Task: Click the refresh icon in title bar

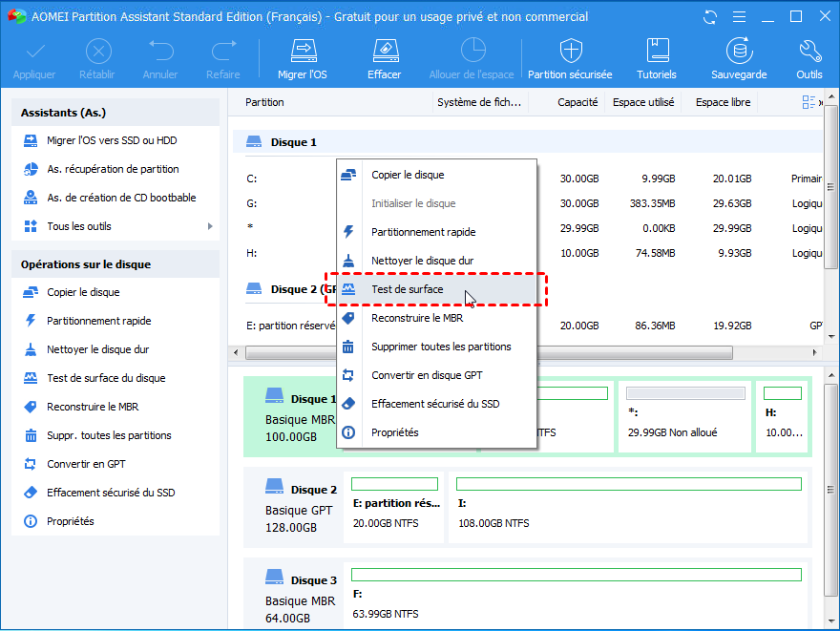Action: click(709, 17)
